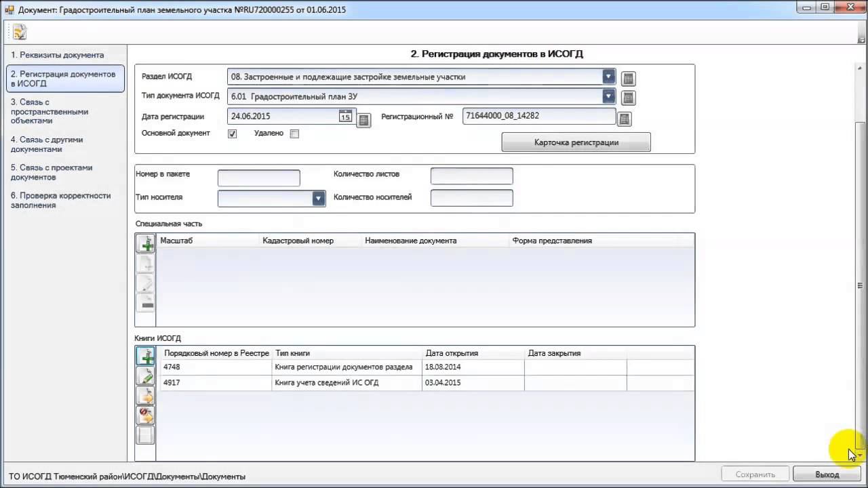Image resolution: width=868 pixels, height=488 pixels.
Task: Focus the Количество листов input field
Action: [x=471, y=176]
